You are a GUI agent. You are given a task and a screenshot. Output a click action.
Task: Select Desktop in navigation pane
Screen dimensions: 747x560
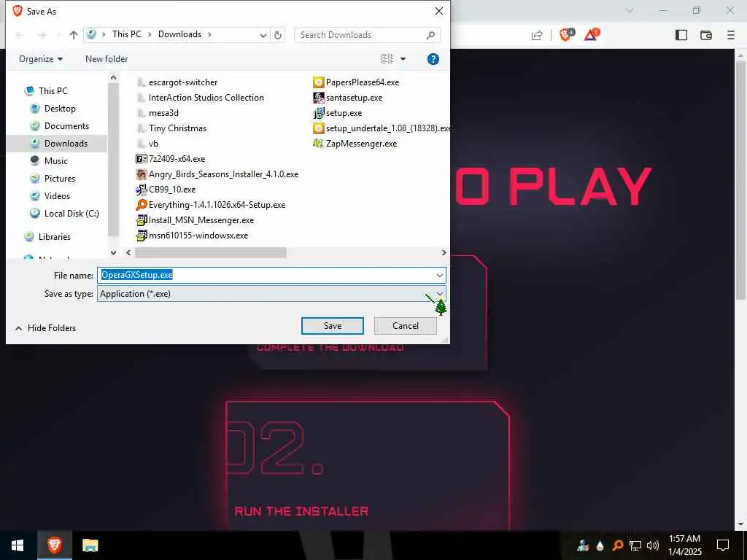(53, 108)
